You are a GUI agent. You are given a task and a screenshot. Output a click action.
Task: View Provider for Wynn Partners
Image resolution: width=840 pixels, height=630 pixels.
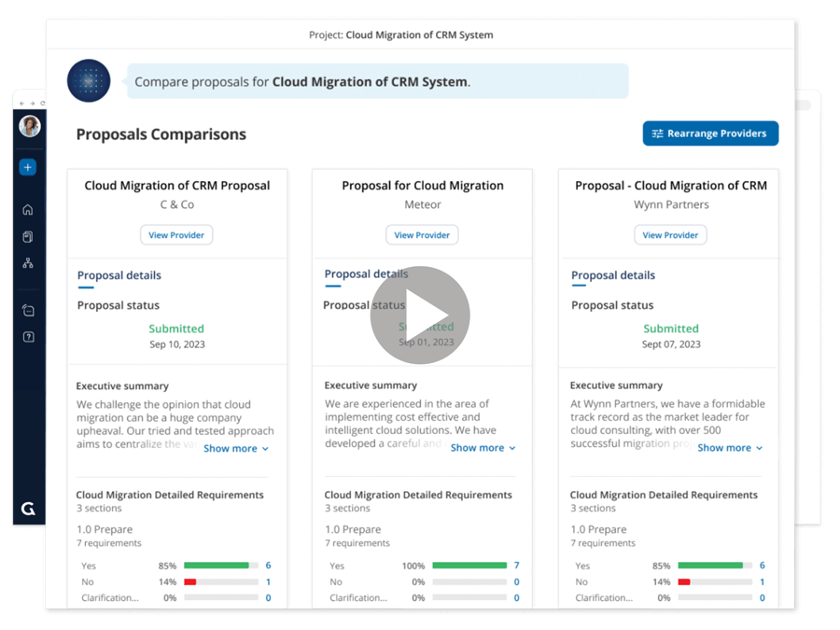(670, 235)
